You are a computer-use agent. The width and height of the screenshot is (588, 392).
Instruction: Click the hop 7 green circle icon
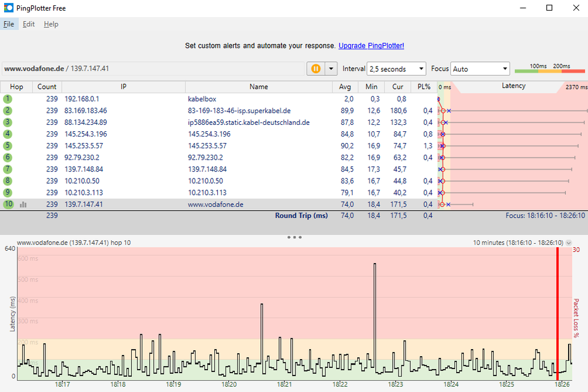tap(8, 169)
